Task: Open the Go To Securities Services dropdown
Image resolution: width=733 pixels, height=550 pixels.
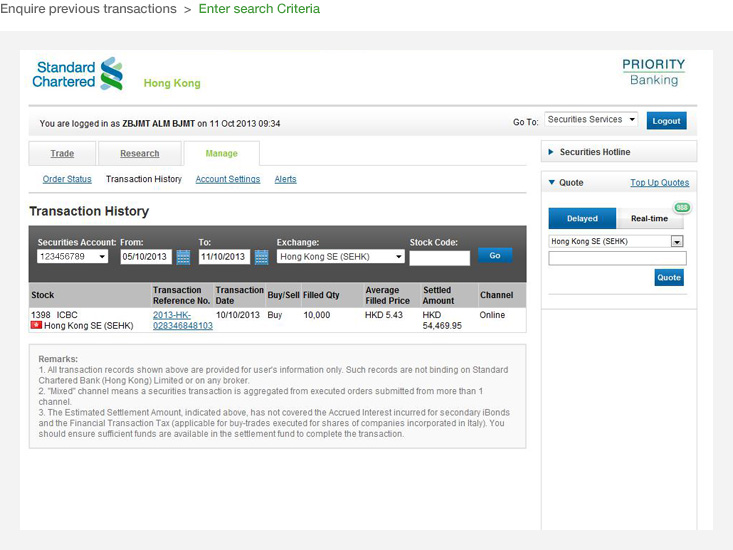Action: 591,120
